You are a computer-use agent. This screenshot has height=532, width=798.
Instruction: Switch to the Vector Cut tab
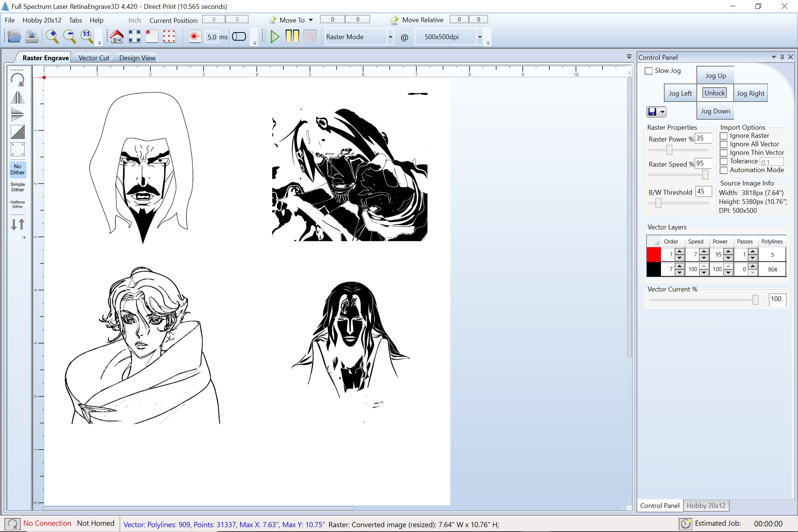click(94, 58)
